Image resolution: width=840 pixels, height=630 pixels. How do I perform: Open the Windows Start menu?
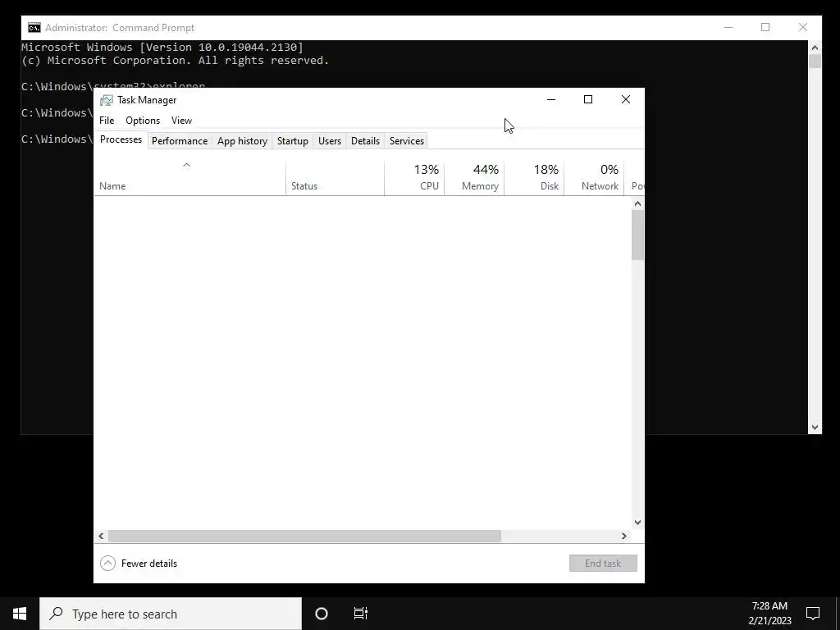click(x=20, y=614)
